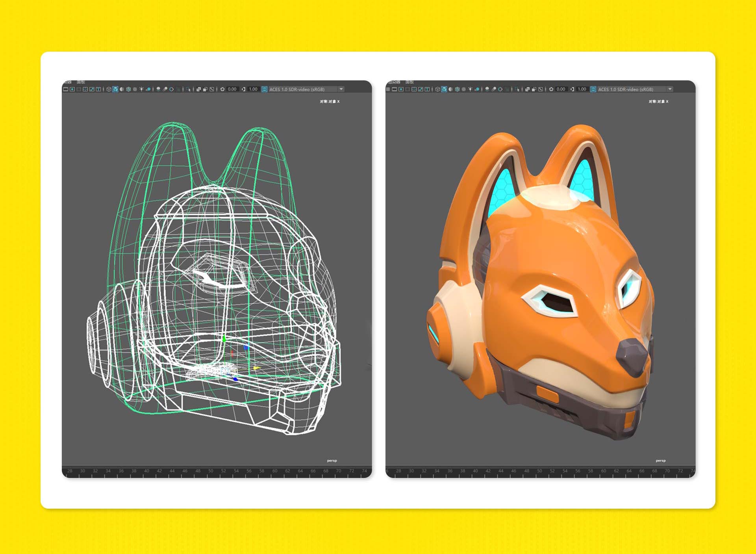The width and height of the screenshot is (756, 554).
Task: Click frame 34 on left viewport timeline
Action: coord(108,471)
